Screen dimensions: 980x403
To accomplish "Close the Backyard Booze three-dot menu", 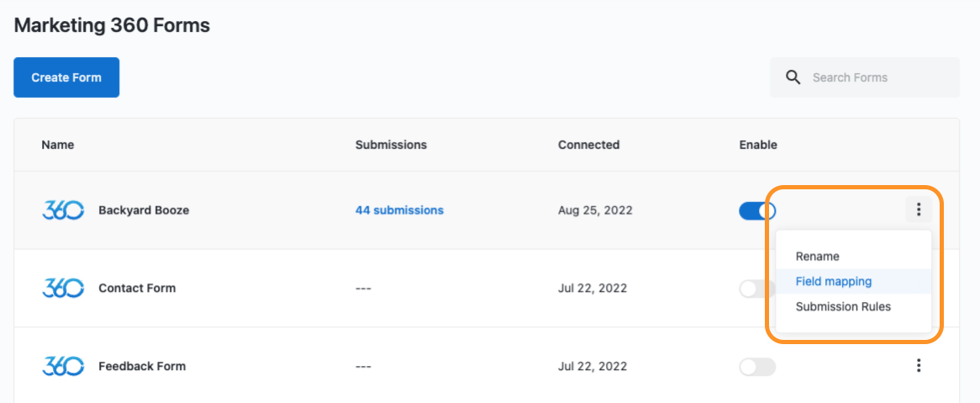I will coord(919,209).
